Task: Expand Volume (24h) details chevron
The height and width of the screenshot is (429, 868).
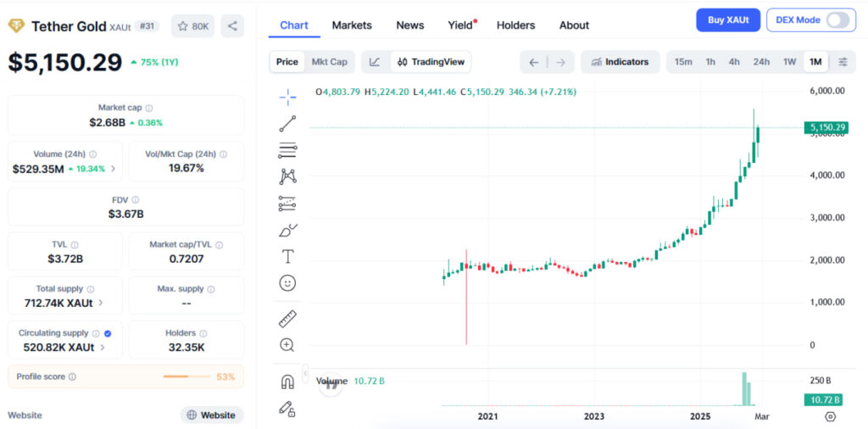Action: click(114, 169)
